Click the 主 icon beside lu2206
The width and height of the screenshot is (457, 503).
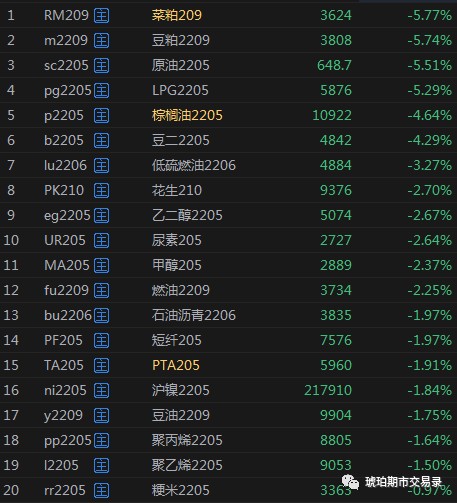coord(101,165)
